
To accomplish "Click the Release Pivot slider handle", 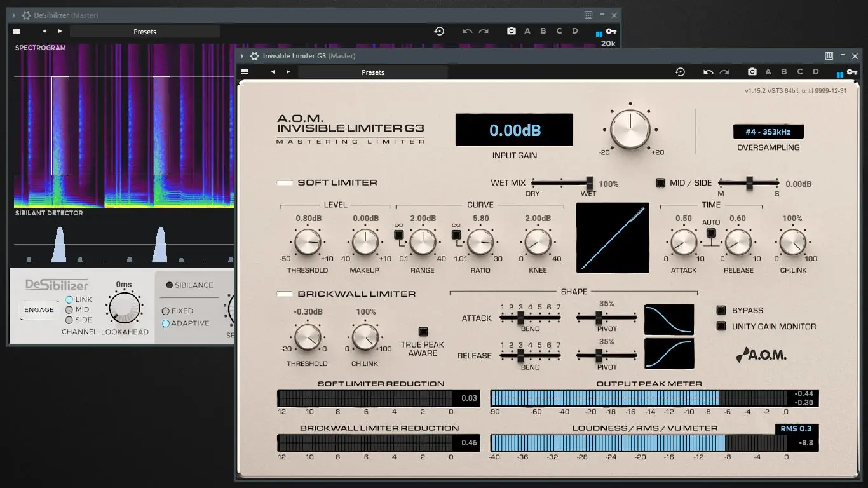I will (x=598, y=355).
